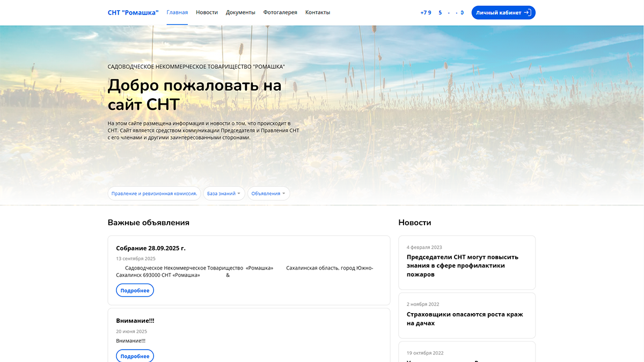Click the date 20 июня 2025
Image resolution: width=644 pixels, height=362 pixels.
coord(131,331)
